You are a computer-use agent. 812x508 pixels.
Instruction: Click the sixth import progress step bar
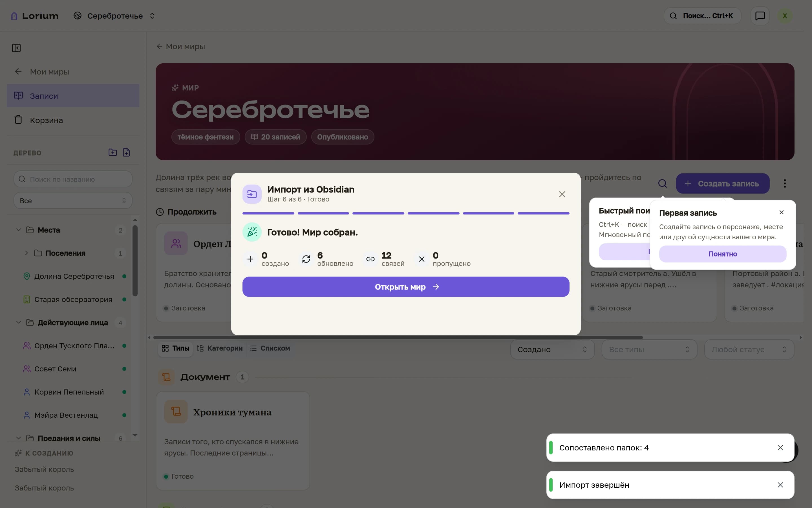[543, 213]
